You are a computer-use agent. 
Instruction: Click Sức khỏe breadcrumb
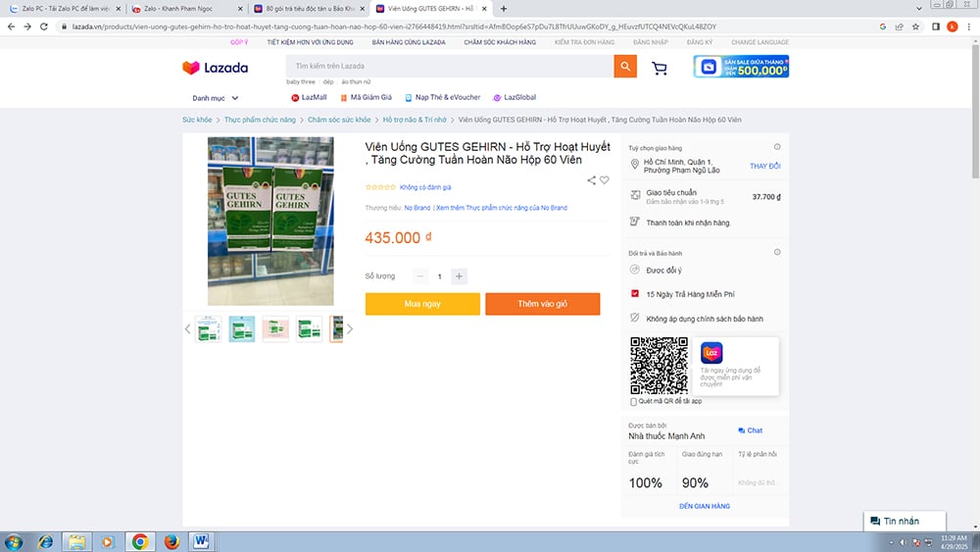coord(197,120)
